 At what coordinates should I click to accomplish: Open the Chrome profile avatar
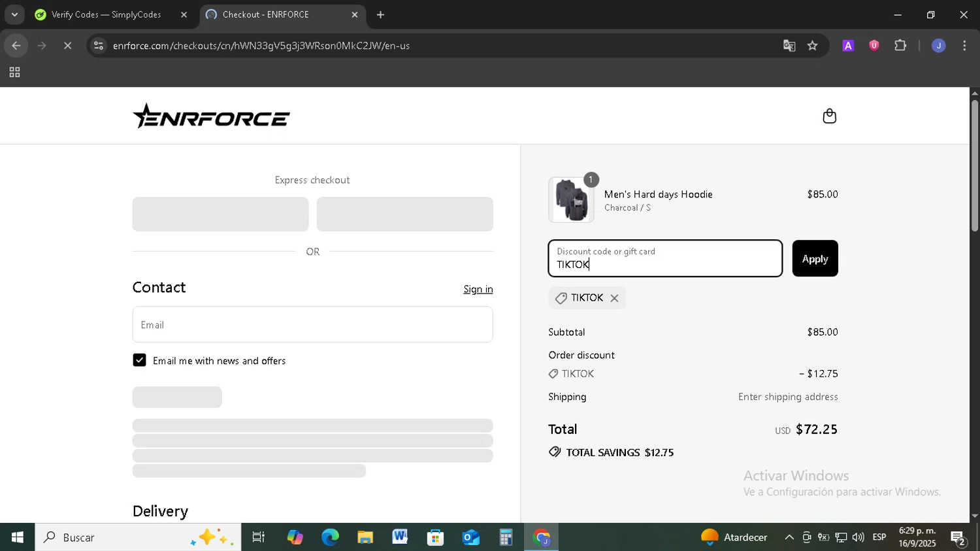tap(938, 46)
